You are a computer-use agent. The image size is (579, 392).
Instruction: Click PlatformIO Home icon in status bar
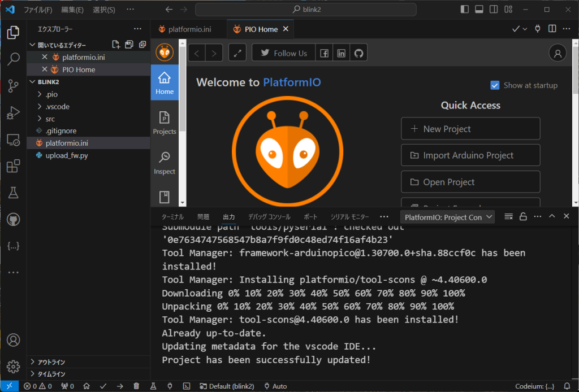coord(87,386)
